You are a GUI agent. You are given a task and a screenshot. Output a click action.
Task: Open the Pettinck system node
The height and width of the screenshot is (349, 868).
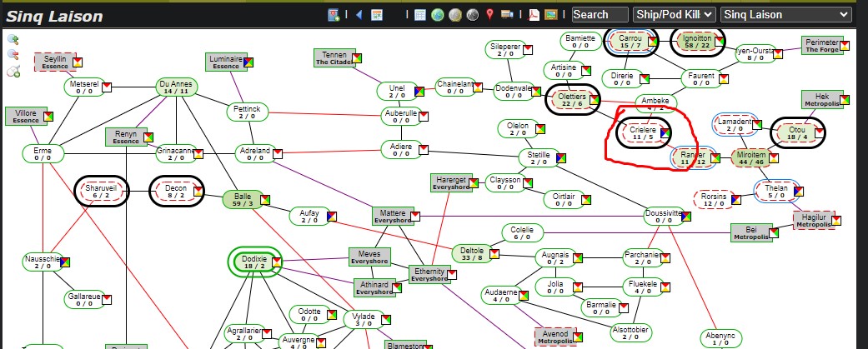[x=247, y=112]
